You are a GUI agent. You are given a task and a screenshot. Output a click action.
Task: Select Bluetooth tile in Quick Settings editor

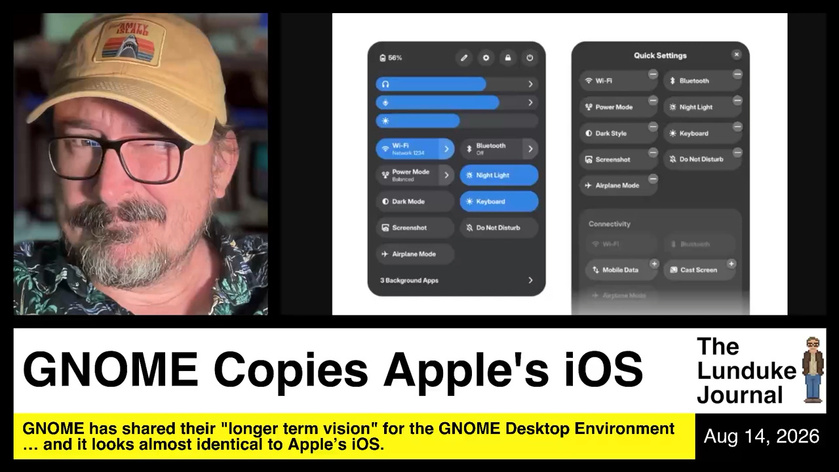pos(703,81)
